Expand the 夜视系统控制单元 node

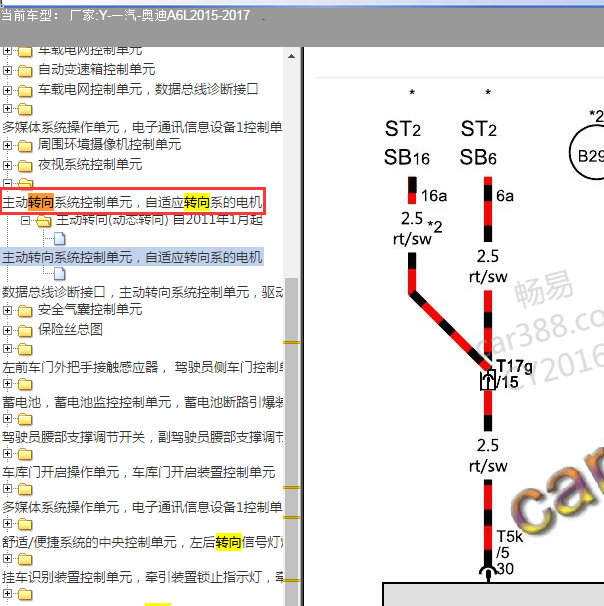(x=7, y=165)
